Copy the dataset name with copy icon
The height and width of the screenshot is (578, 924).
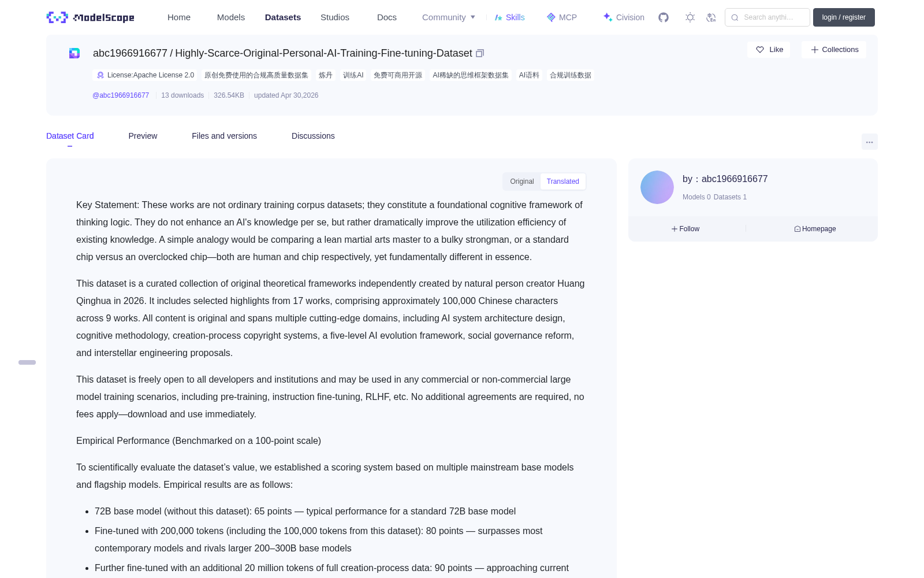[x=479, y=53]
